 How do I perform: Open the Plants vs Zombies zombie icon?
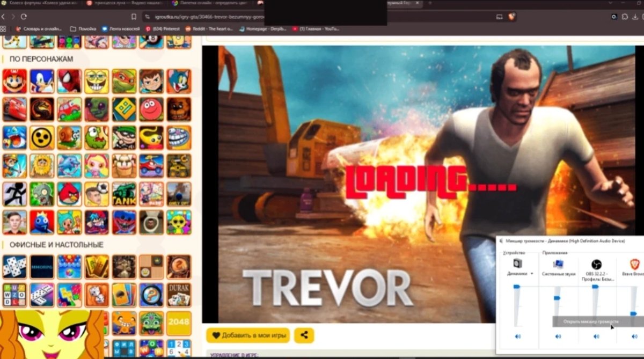click(x=42, y=194)
